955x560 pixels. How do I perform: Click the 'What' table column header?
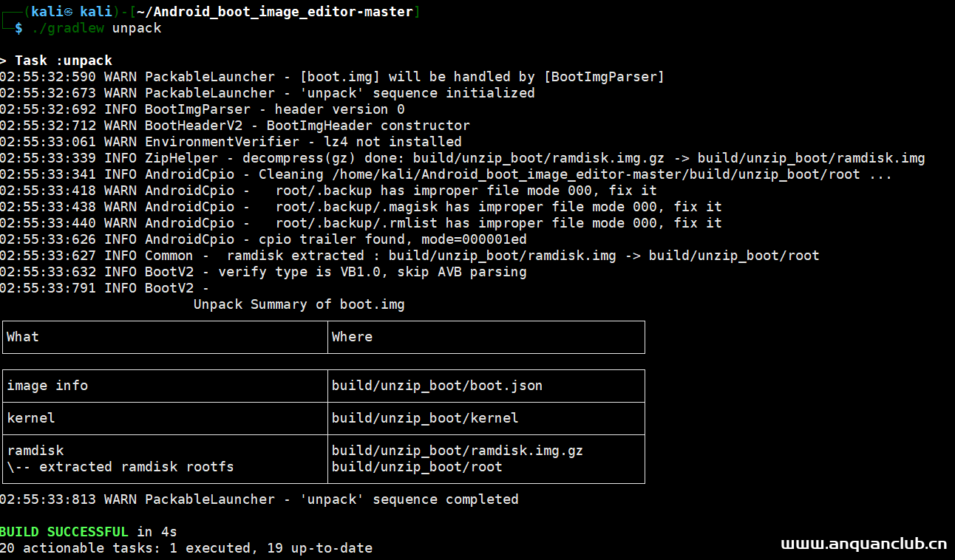(x=23, y=337)
